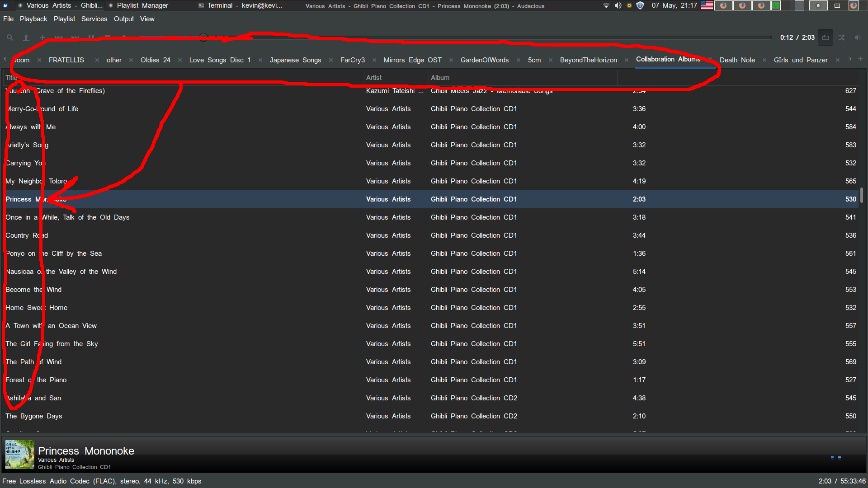Close the Oldies 24 playlist tab
Image resolution: width=868 pixels, height=488 pixels.
(180, 60)
